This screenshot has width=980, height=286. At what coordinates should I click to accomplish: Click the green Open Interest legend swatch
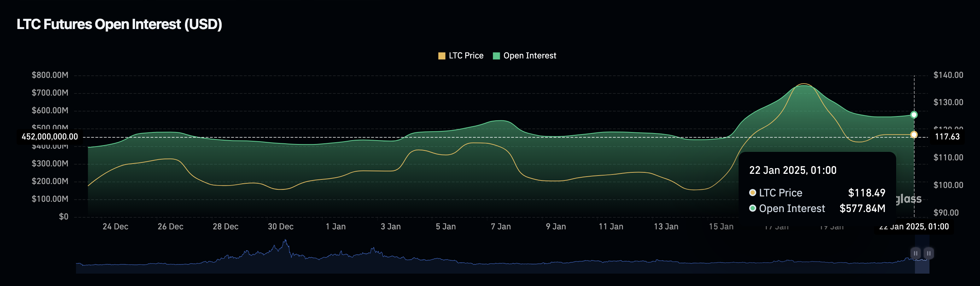[496, 56]
